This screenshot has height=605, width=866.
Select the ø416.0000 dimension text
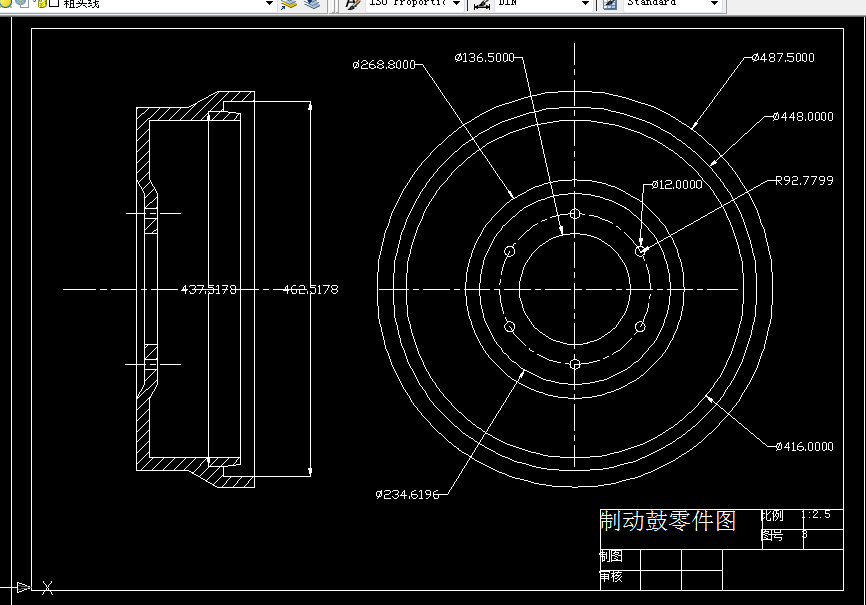coord(804,446)
